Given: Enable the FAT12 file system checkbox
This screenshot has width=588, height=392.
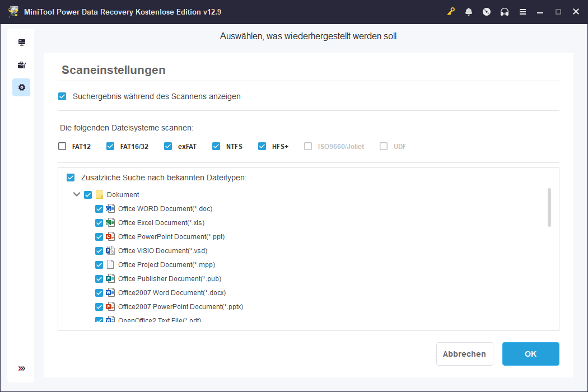Looking at the screenshot, I should tap(62, 146).
